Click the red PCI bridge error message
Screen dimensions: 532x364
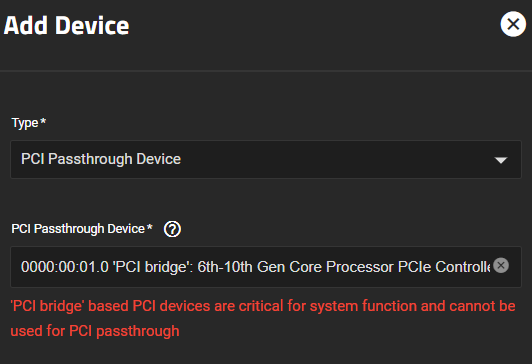tap(263, 319)
